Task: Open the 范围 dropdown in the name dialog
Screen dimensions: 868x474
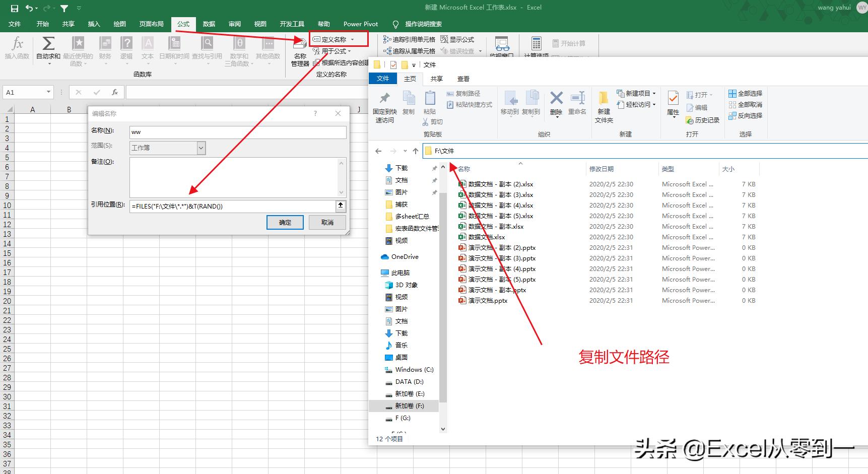Action: pos(201,148)
